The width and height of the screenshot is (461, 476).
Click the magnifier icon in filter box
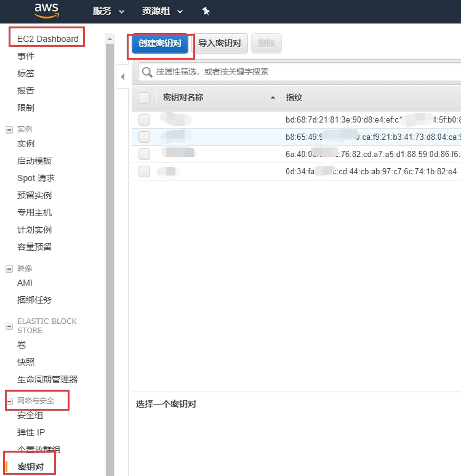(x=148, y=72)
